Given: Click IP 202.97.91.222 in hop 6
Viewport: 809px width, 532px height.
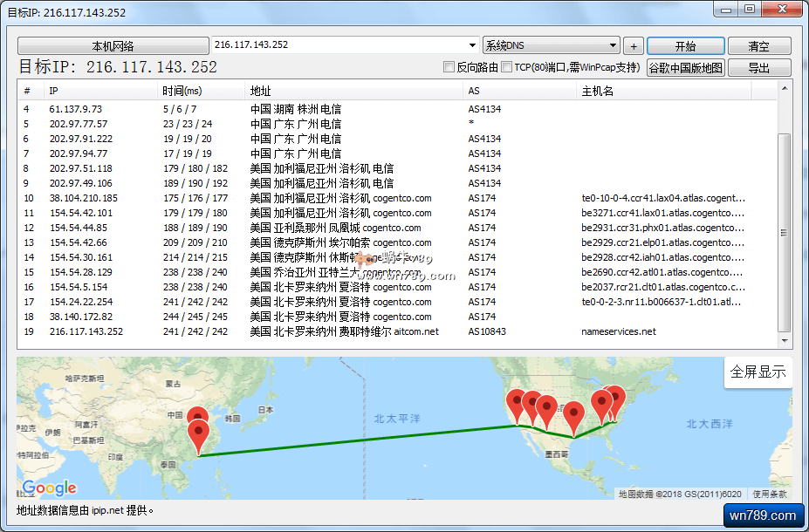Looking at the screenshot, I should point(81,140).
